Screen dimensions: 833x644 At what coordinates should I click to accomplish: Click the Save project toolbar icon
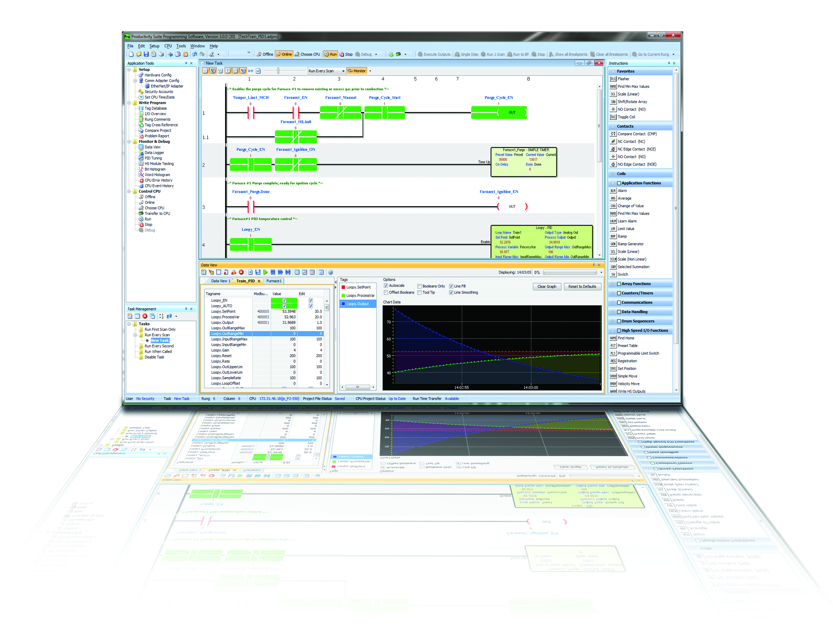point(146,54)
